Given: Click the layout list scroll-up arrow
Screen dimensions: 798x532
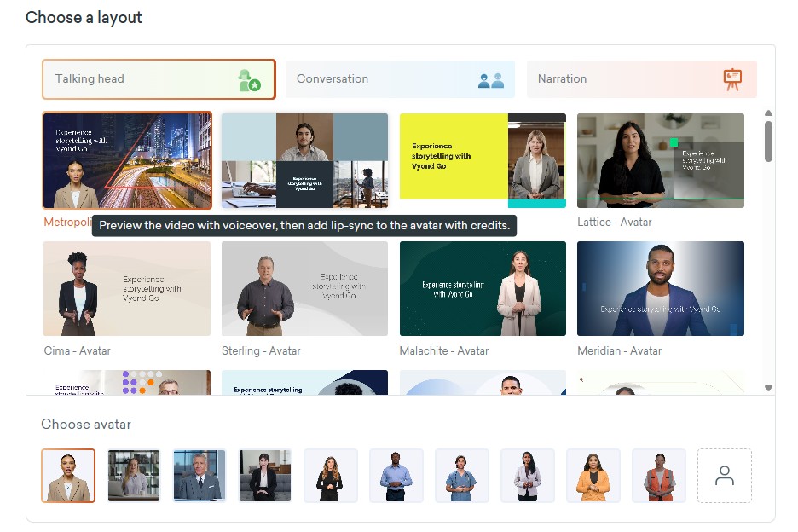Looking at the screenshot, I should (x=768, y=113).
